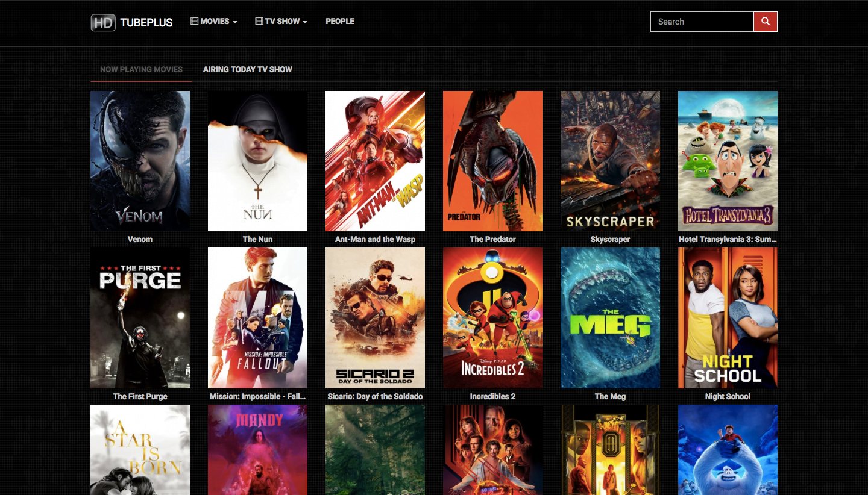Open The Predator movie poster

[x=492, y=161]
